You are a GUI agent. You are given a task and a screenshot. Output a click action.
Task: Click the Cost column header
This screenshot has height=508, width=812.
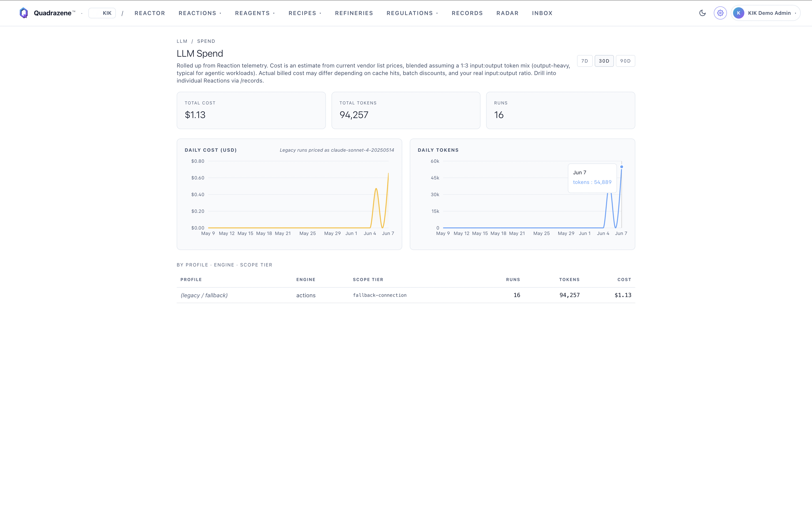coord(624,280)
